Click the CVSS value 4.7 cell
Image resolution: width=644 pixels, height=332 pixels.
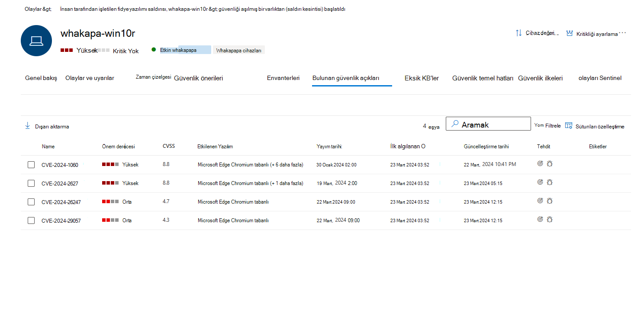pos(166,201)
